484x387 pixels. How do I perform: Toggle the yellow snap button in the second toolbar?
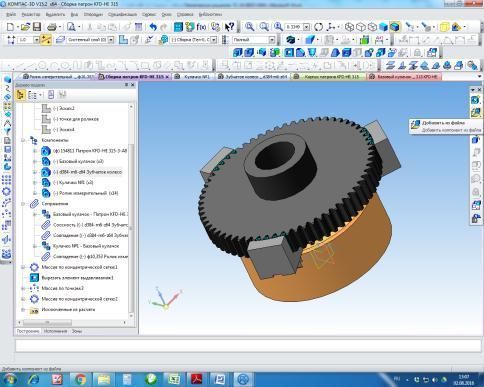click(x=46, y=40)
